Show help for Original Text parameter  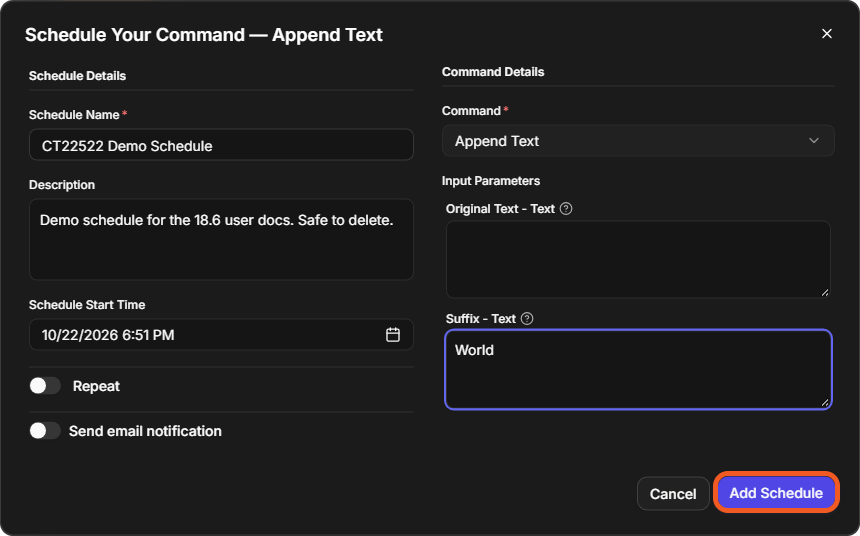(566, 208)
